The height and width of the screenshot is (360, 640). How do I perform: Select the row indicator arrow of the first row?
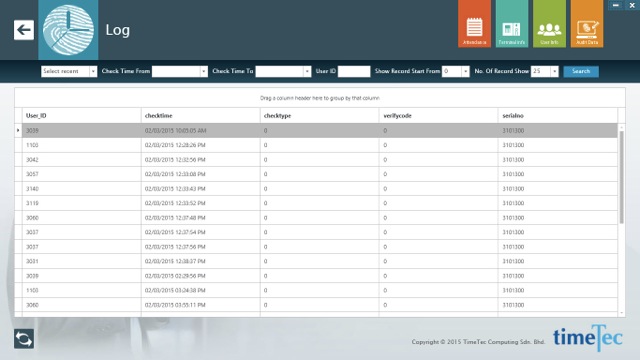click(18, 131)
